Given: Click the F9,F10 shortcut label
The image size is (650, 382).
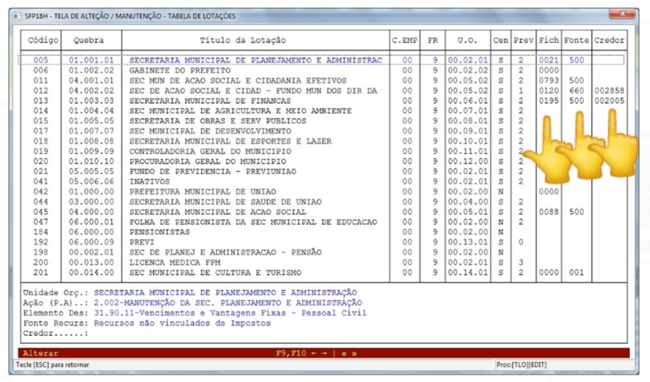Looking at the screenshot, I should [x=291, y=353].
